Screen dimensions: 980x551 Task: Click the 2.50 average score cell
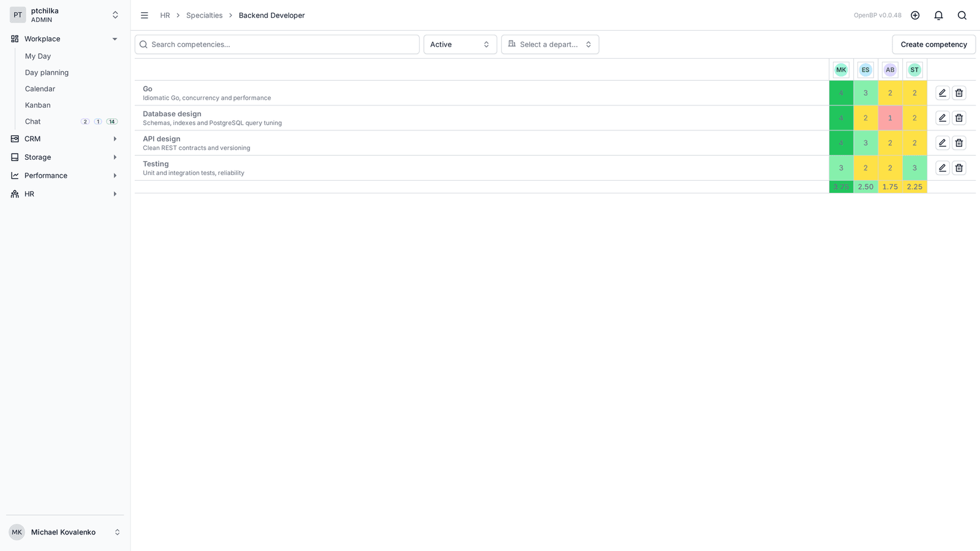tap(865, 187)
